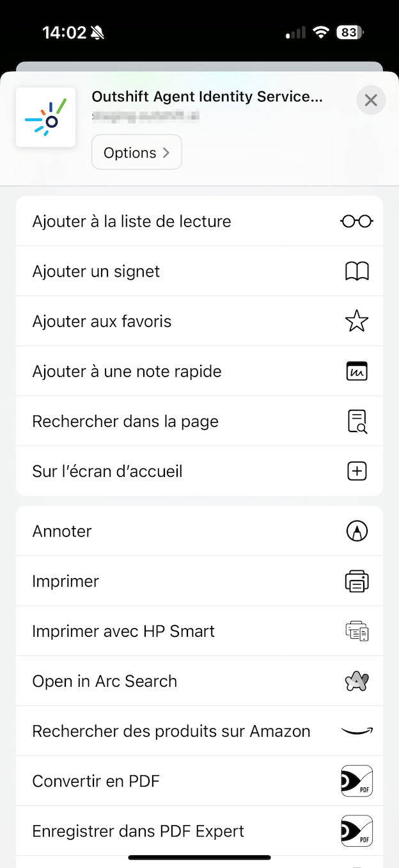Tap the Quick Note icon
The width and height of the screenshot is (399, 868).
pos(356,371)
